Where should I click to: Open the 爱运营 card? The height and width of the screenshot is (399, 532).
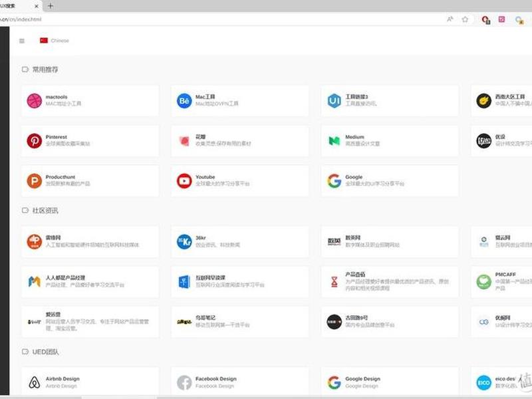coord(90,322)
